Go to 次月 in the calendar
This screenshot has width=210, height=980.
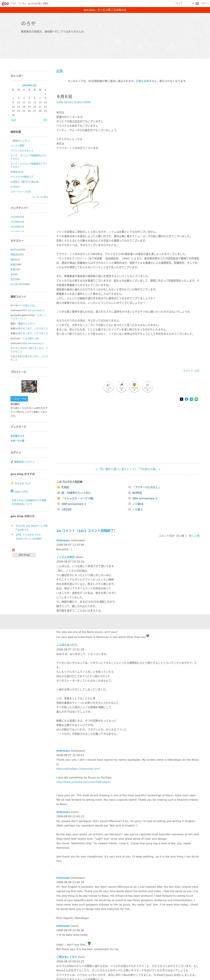(x=45, y=120)
